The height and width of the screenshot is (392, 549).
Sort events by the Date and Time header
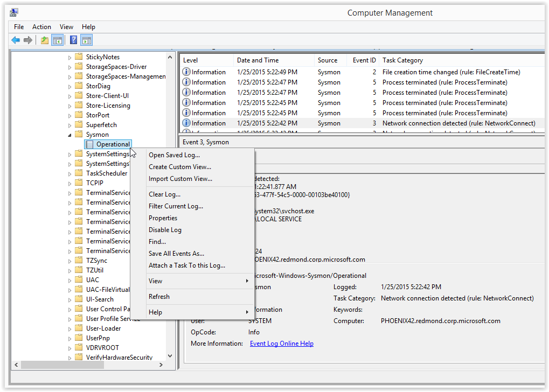pos(274,60)
